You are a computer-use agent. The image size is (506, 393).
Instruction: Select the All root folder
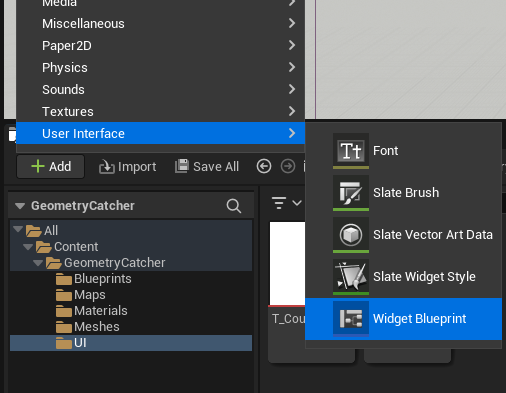click(42, 230)
